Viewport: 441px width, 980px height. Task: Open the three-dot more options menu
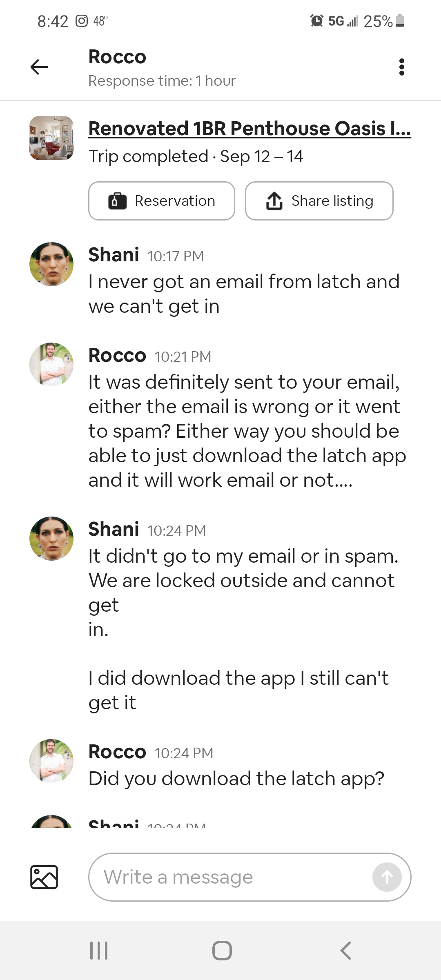[x=402, y=67]
